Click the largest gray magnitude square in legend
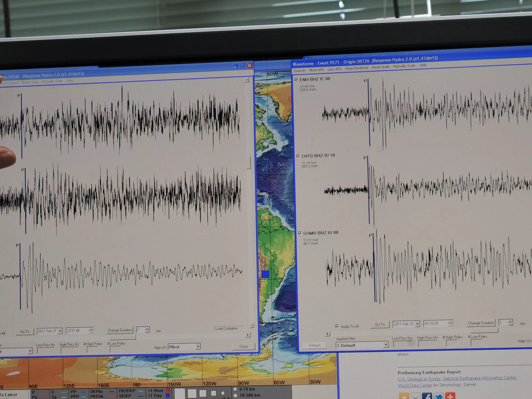The height and width of the screenshot is (399, 532). tap(180, 393)
